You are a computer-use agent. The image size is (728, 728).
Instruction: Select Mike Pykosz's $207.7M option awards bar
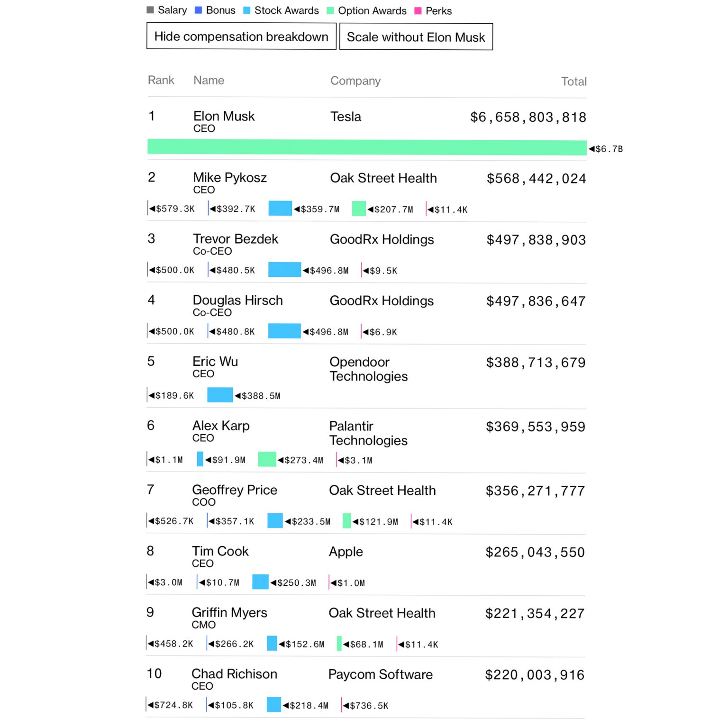(359, 209)
